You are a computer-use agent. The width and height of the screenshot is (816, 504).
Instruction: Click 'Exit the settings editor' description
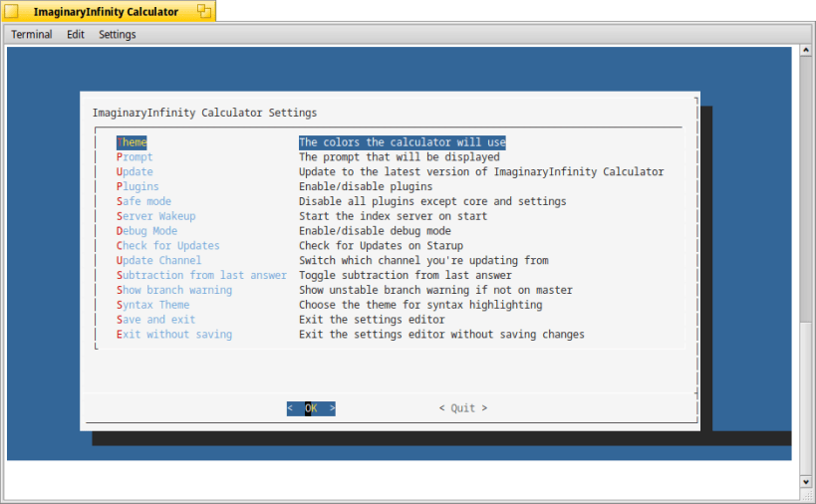372,320
